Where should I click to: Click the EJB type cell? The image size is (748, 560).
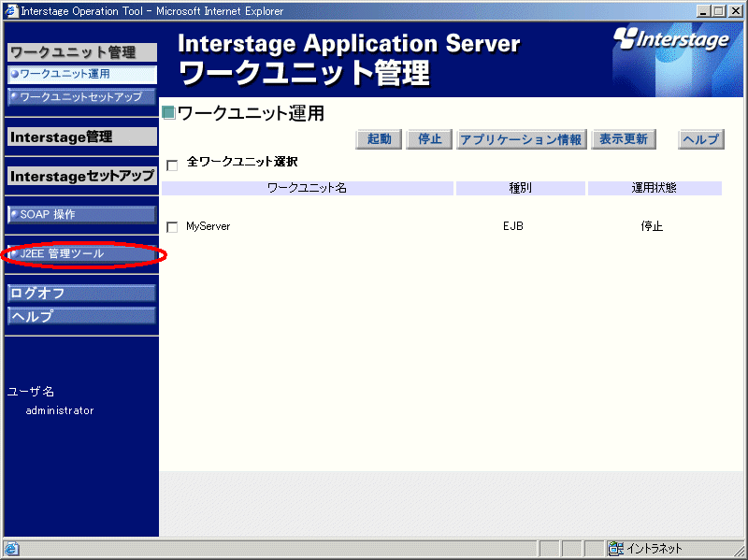[x=513, y=226]
